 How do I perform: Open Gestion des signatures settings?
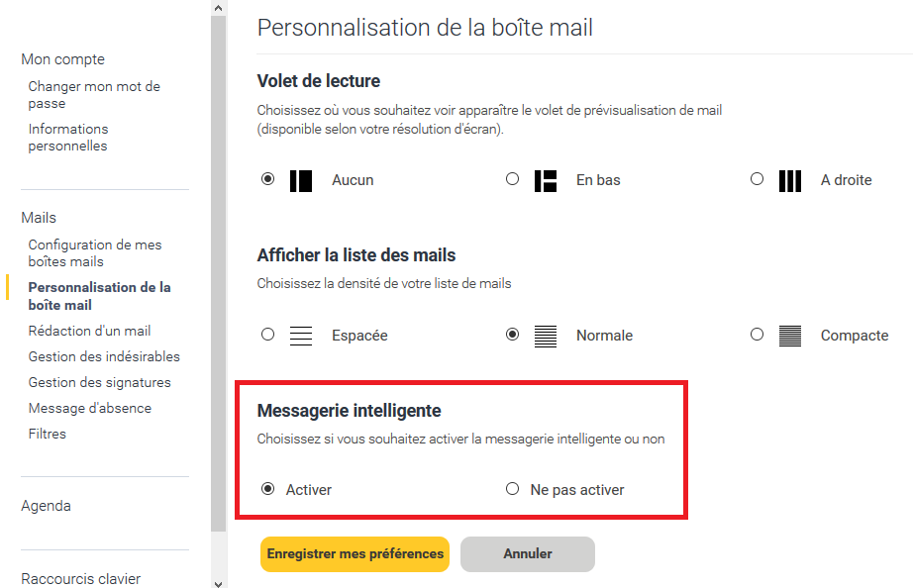99,382
